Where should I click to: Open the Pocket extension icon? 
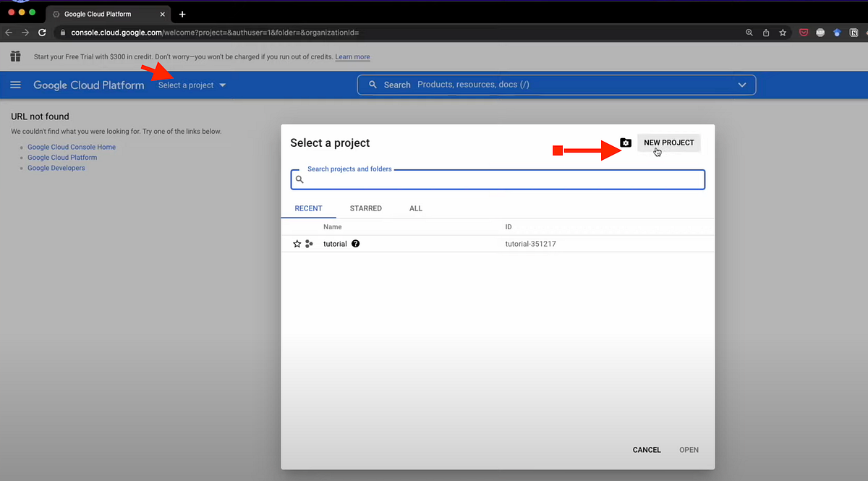[x=804, y=33]
